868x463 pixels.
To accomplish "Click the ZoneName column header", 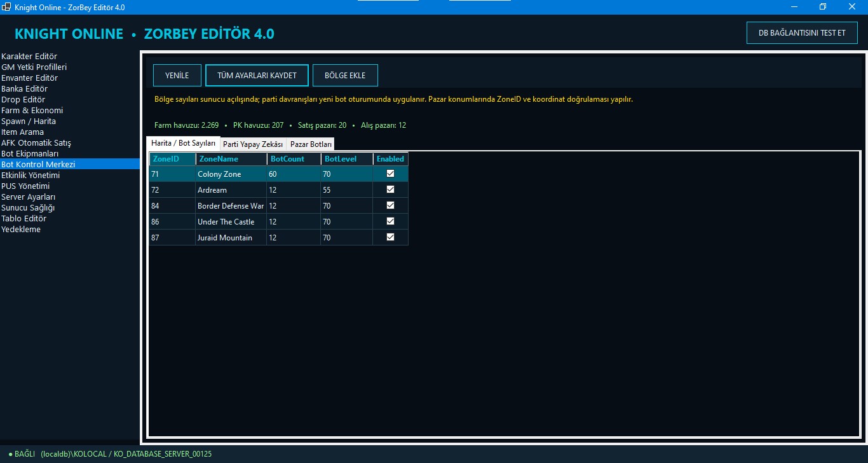I will (x=231, y=159).
